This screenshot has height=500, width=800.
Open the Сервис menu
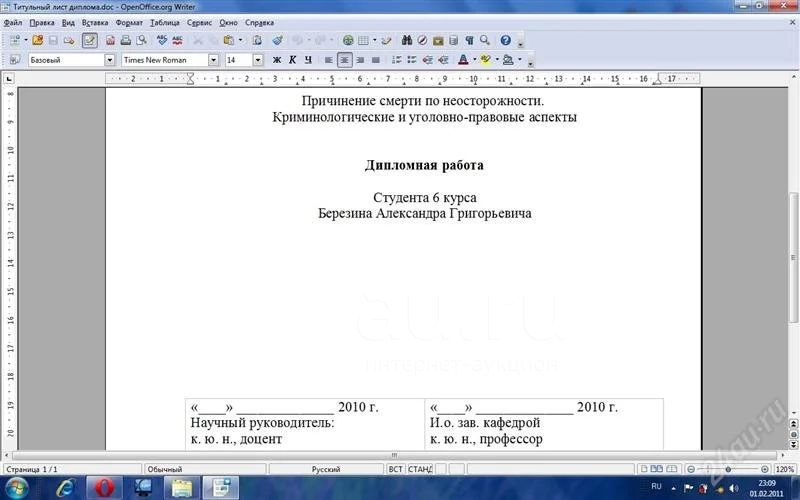pyautogui.click(x=199, y=23)
